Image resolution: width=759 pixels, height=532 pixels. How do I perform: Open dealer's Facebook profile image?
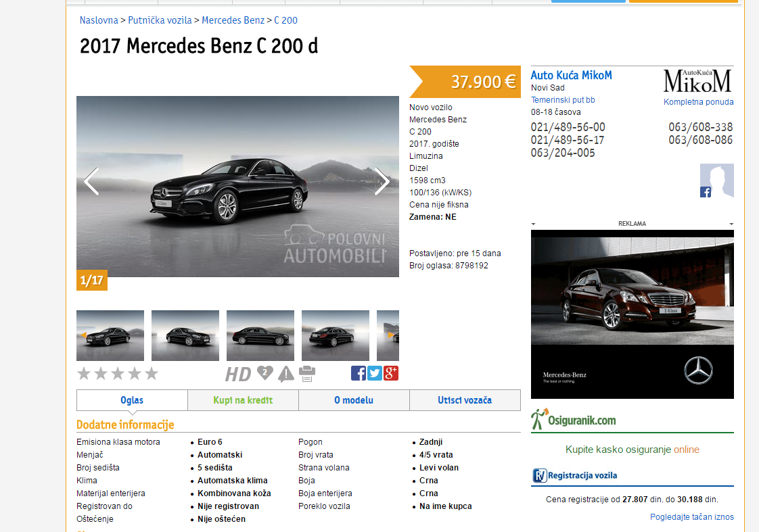(717, 180)
